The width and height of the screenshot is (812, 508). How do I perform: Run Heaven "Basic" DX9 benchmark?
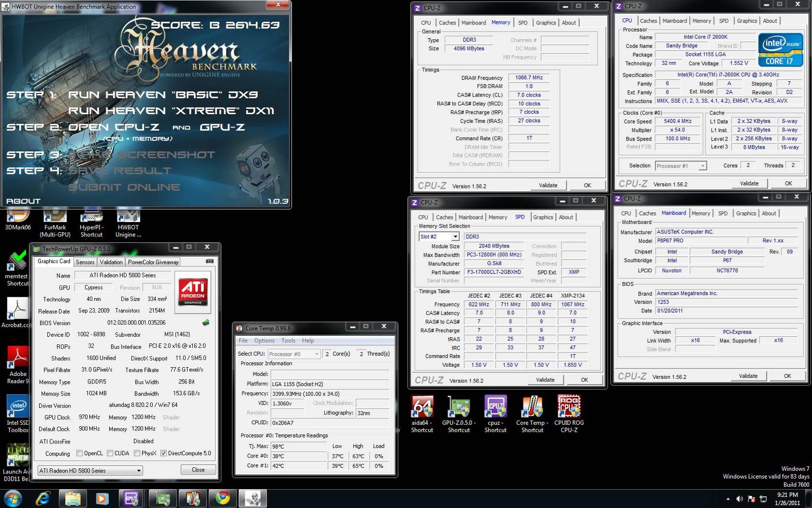[x=163, y=95]
